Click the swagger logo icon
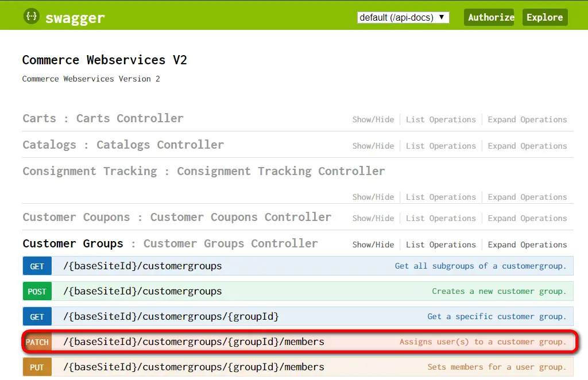Image resolution: width=588 pixels, height=380 pixels. point(32,16)
